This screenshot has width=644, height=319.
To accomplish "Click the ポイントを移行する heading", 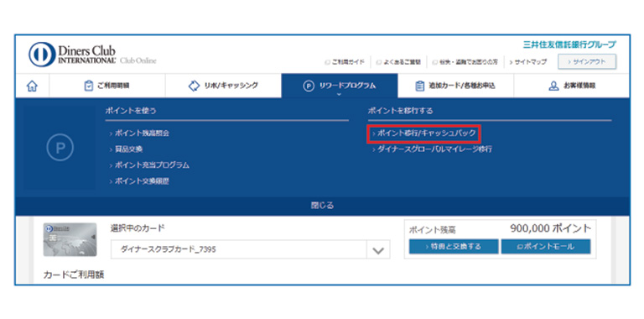I will pos(401,111).
